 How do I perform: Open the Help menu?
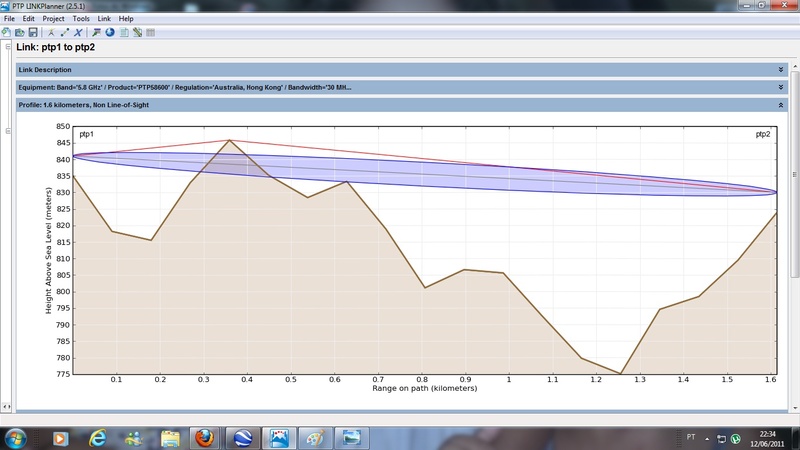126,18
